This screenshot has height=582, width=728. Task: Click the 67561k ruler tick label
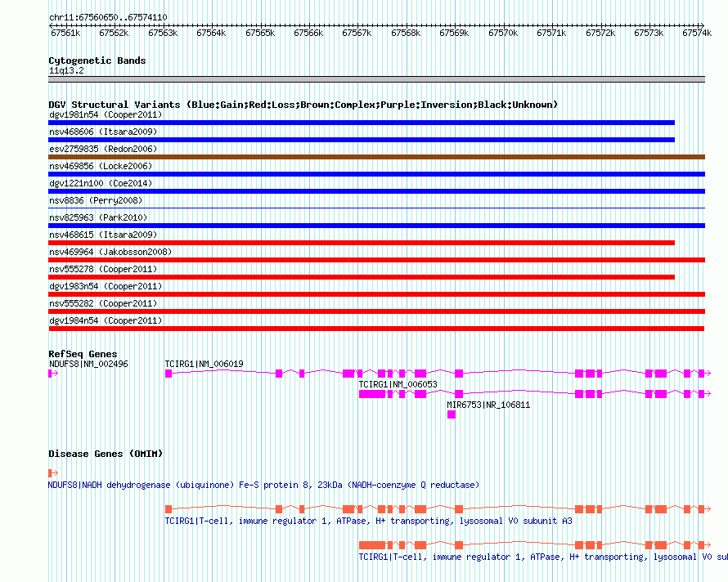(65, 34)
